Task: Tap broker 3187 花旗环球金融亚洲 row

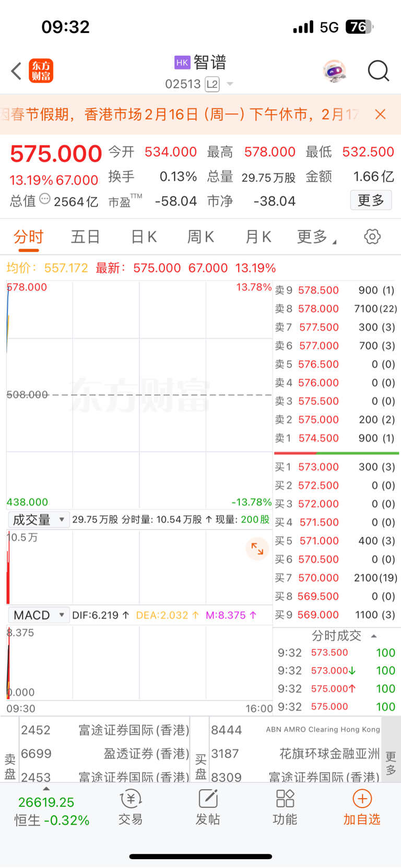Action: tap(295, 754)
